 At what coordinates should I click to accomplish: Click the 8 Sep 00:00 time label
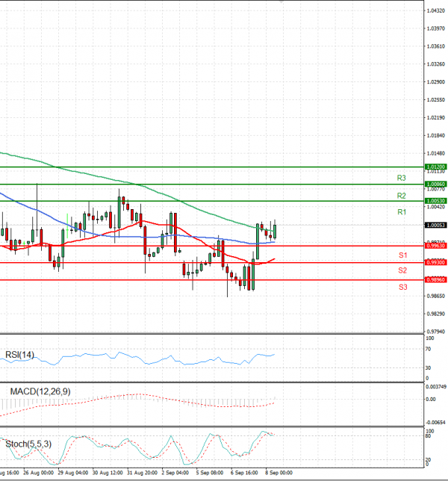click(279, 473)
